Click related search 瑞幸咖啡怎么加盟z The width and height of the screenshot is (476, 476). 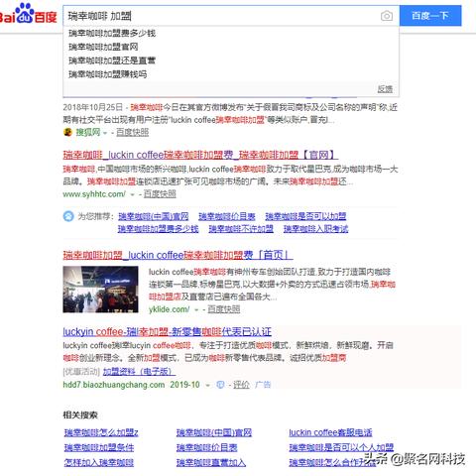tap(101, 432)
